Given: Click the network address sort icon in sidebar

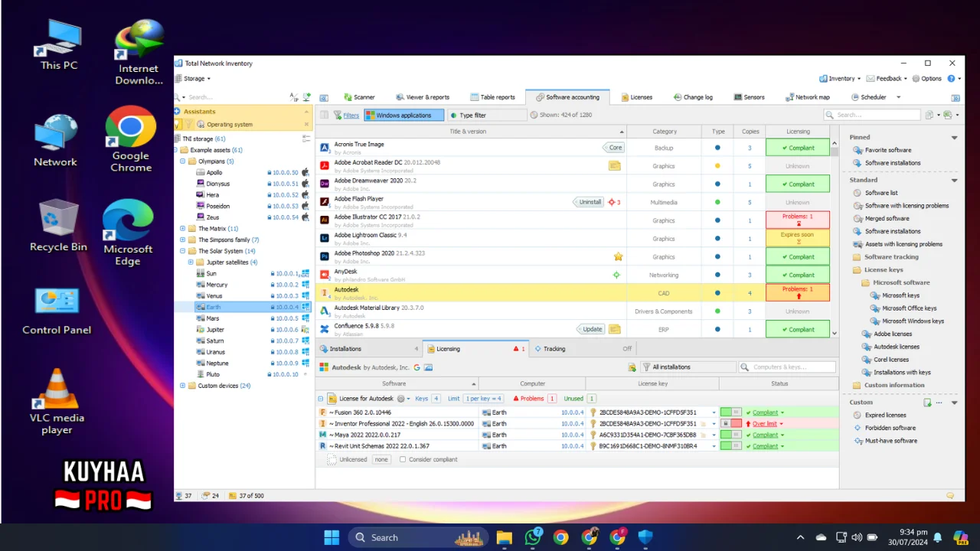Looking at the screenshot, I should click(x=294, y=97).
